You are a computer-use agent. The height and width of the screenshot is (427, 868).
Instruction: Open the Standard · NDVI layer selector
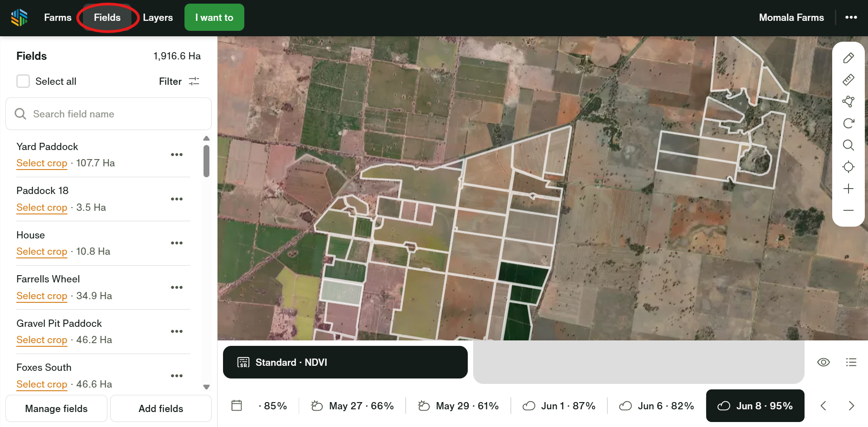[345, 362]
